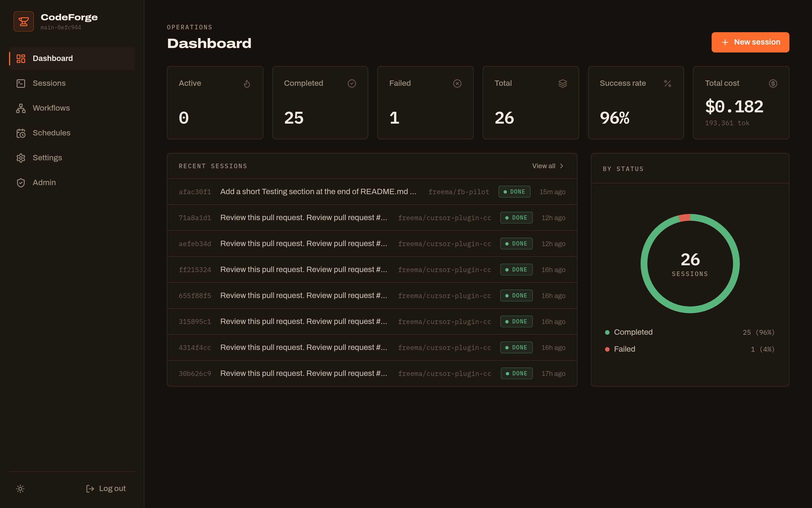Click the View all sessions link
Image resolution: width=812 pixels, height=508 pixels.
tap(548, 166)
